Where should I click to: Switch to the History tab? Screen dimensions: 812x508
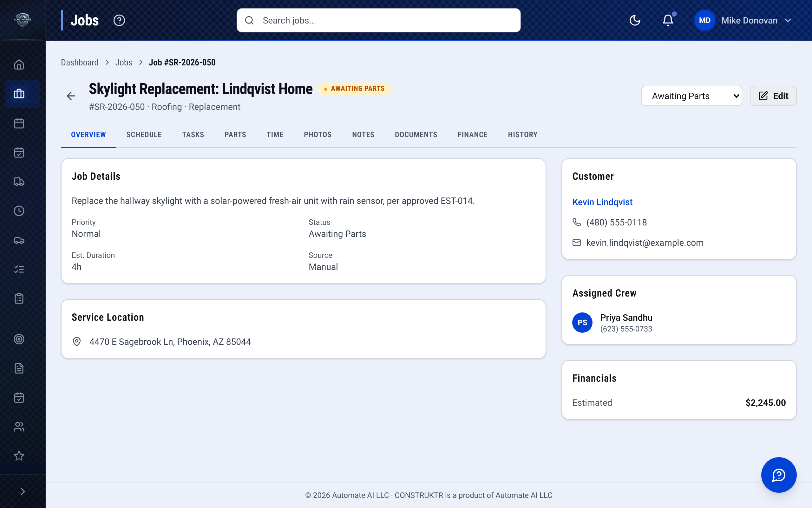523,135
